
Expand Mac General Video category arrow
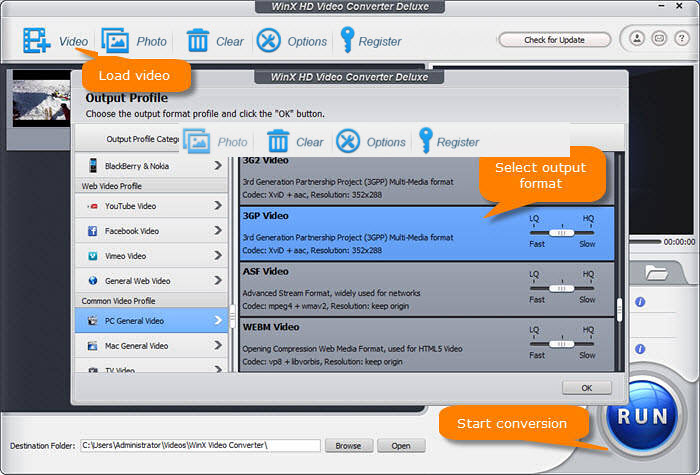(x=218, y=345)
